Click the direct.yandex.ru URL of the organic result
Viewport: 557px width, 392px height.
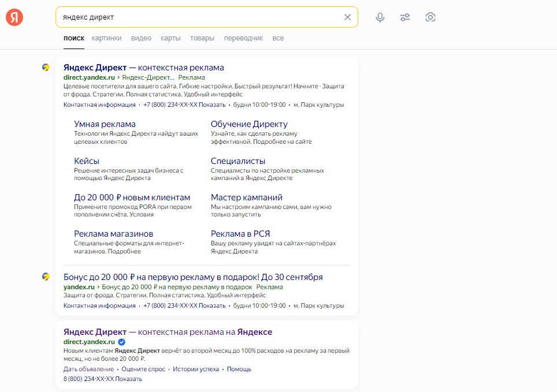[x=89, y=342]
